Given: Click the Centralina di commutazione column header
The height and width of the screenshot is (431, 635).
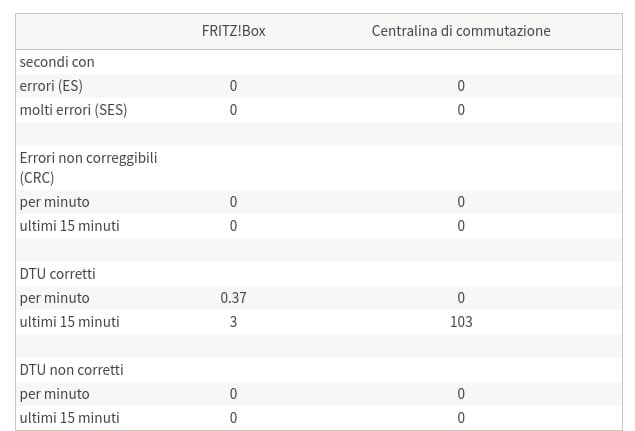Looking at the screenshot, I should tap(461, 31).
